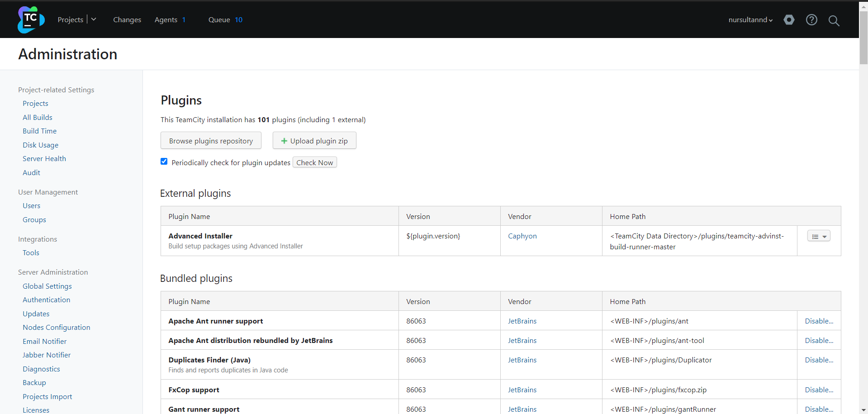Click FxCop support plugin name

pyautogui.click(x=194, y=390)
